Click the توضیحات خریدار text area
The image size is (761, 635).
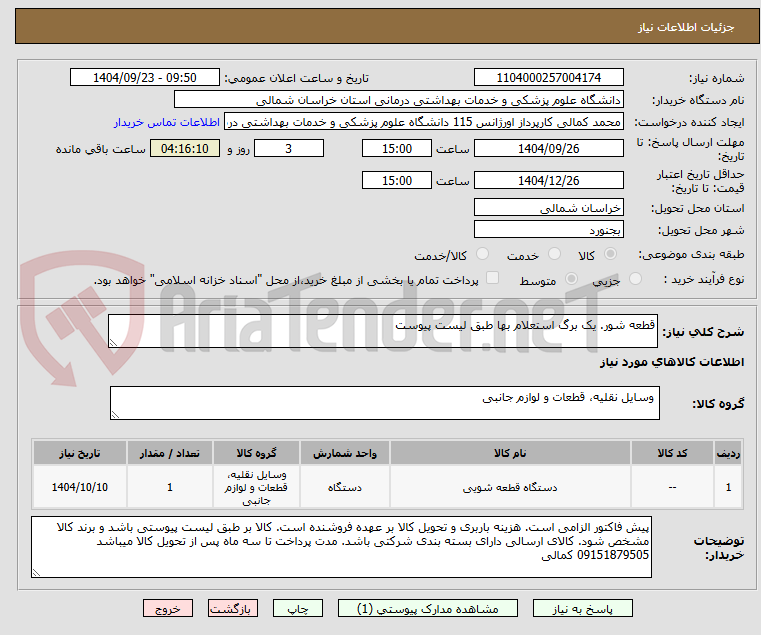(341, 547)
